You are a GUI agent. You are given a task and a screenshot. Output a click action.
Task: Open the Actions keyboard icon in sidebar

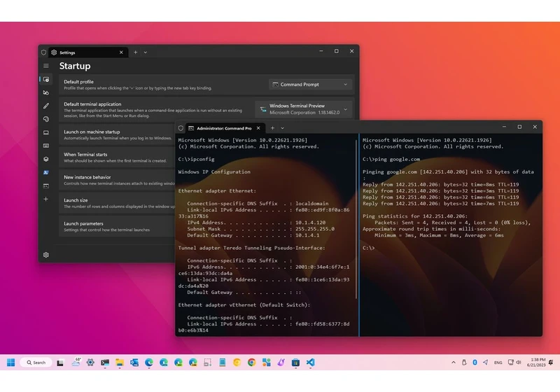[46, 146]
